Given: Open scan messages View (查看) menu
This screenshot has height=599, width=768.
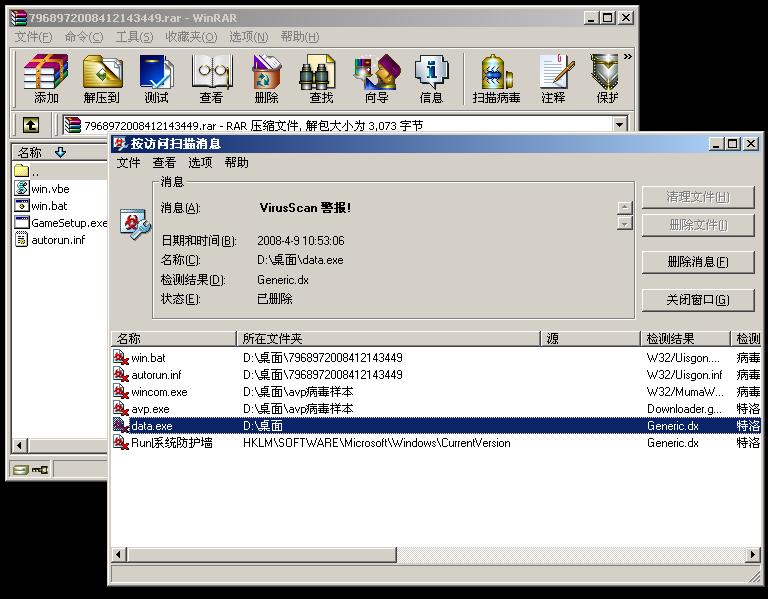Looking at the screenshot, I should point(164,163).
